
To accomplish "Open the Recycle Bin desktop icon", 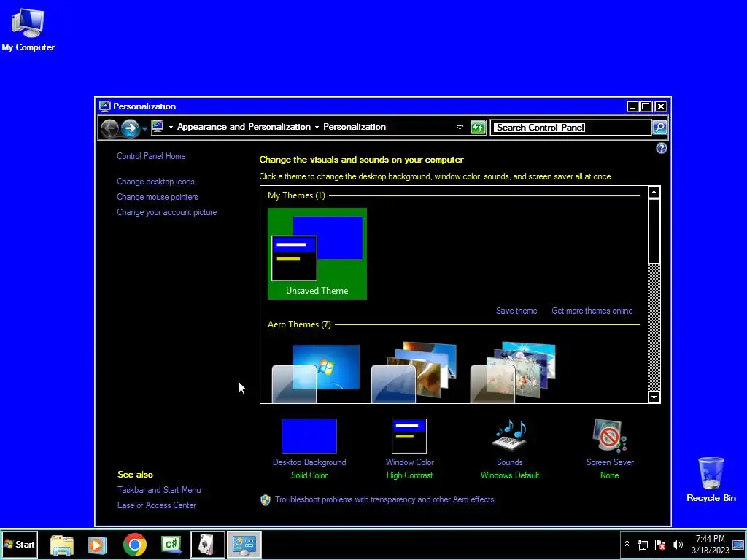I will click(x=711, y=480).
